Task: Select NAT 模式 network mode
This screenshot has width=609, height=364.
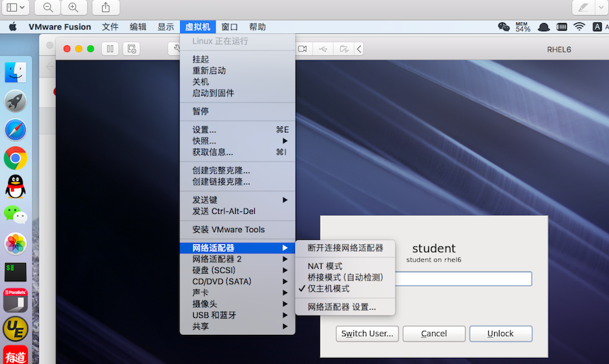Action: pos(325,266)
